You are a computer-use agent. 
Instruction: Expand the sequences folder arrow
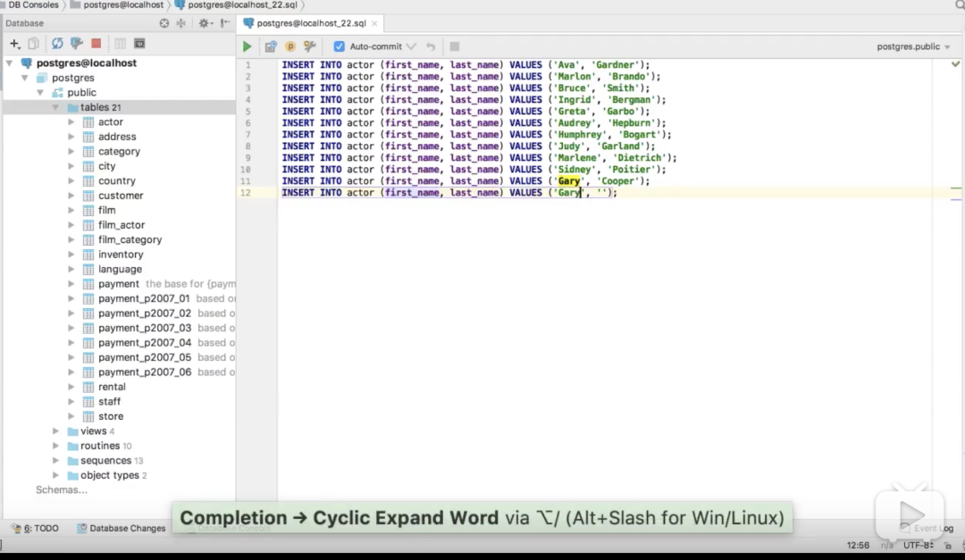pos(55,460)
